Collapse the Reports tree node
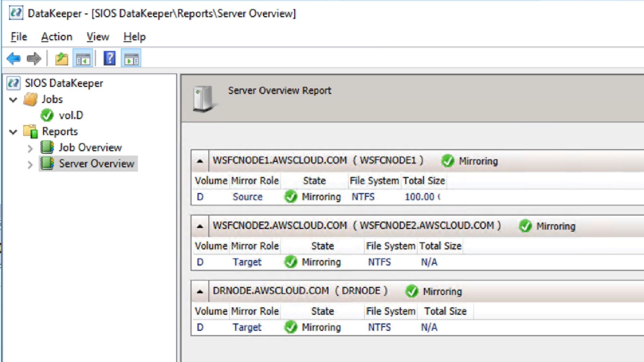Screen dimensions: 644x362 coord(13,132)
